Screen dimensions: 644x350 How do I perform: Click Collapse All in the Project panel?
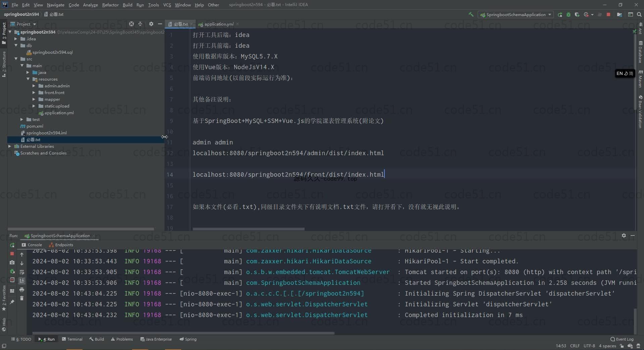tap(140, 24)
